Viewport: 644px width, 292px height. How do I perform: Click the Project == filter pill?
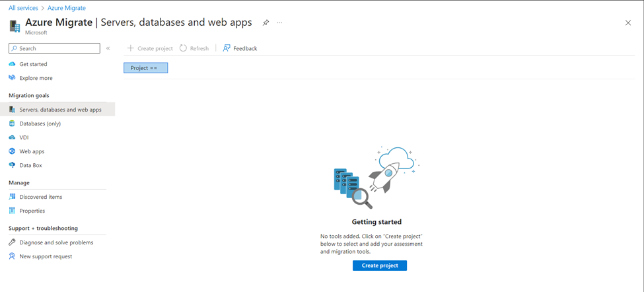(146, 68)
